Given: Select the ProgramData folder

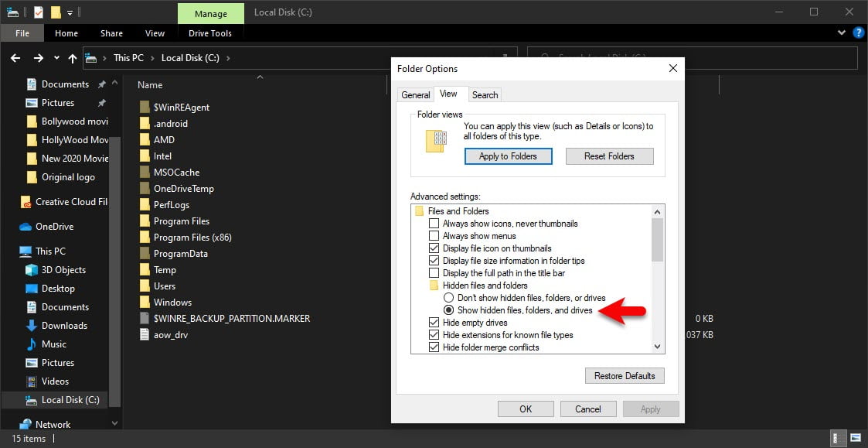Looking at the screenshot, I should click(173, 253).
